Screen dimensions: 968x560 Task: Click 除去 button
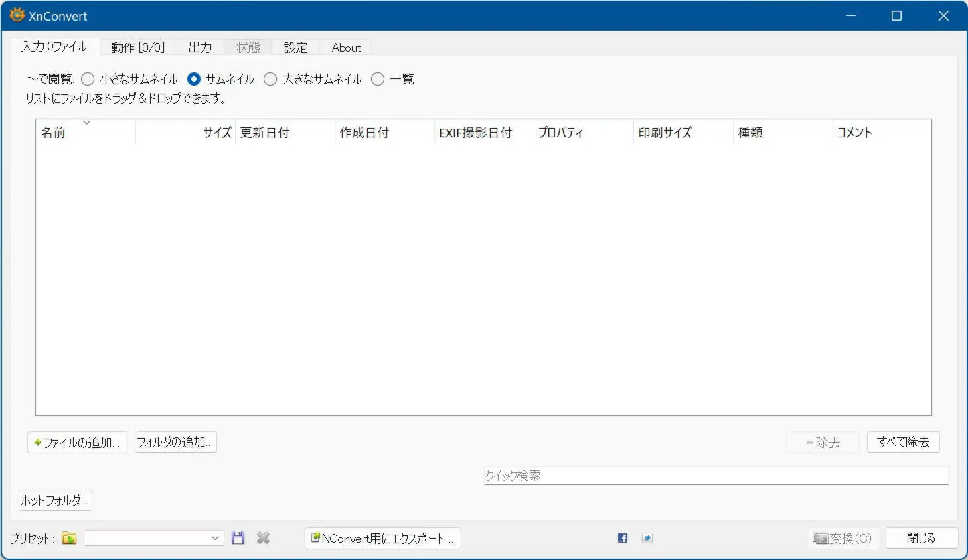pyautogui.click(x=823, y=443)
